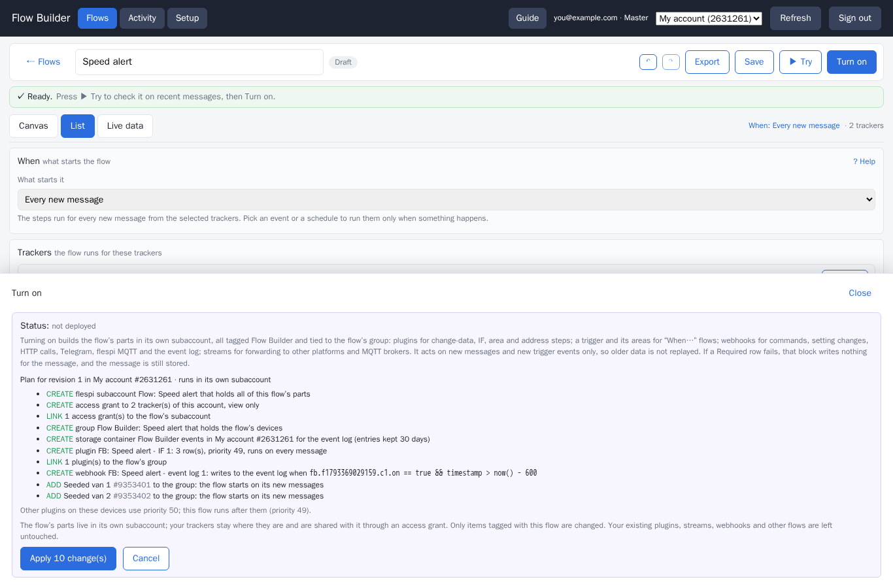The width and height of the screenshot is (893, 588).
Task: Switch to Canvas view
Action: click(33, 126)
